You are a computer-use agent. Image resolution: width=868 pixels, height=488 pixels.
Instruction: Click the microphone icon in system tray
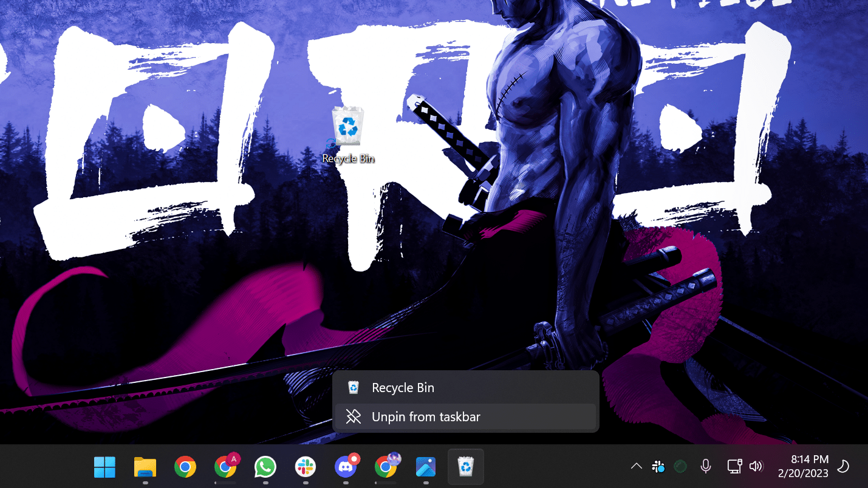pyautogui.click(x=705, y=466)
